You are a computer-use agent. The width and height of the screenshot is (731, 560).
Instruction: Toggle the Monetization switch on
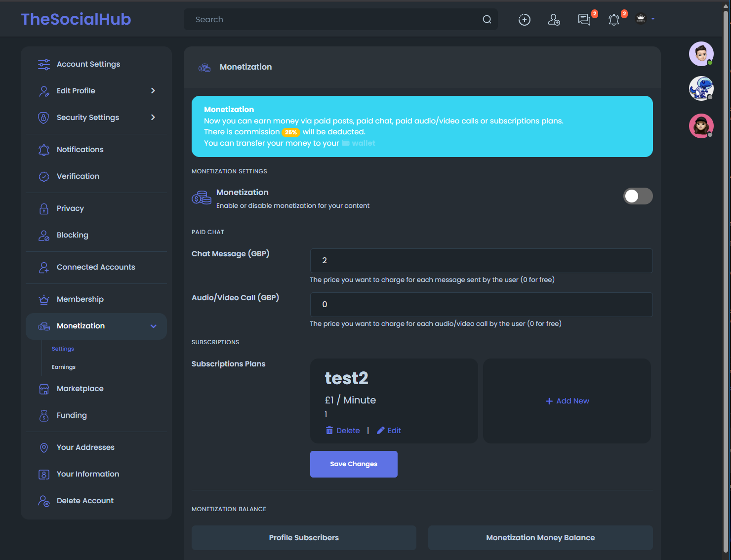pos(637,196)
